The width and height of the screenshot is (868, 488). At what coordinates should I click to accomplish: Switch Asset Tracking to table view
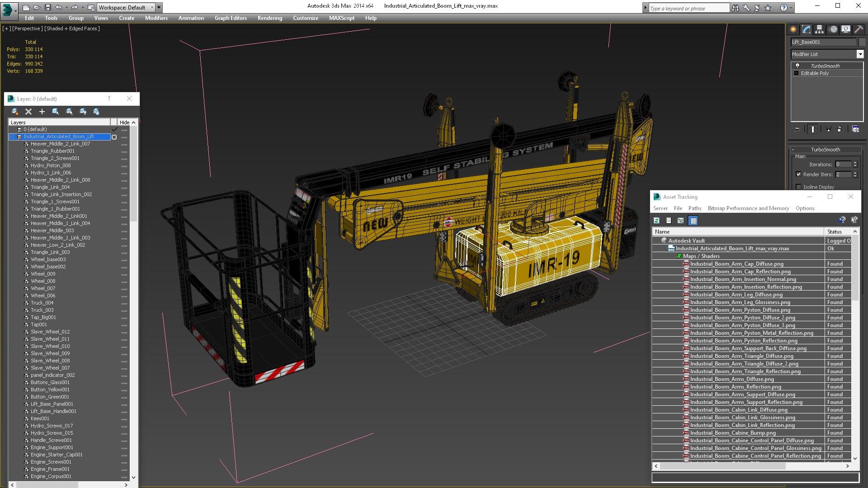[693, 221]
